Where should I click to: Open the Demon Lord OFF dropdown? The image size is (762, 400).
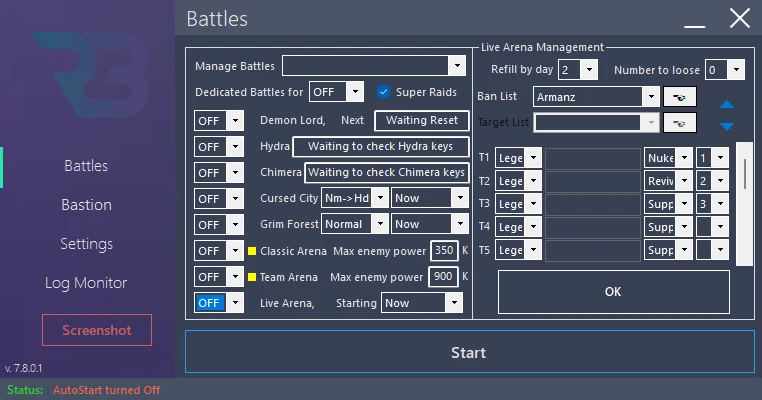click(219, 121)
